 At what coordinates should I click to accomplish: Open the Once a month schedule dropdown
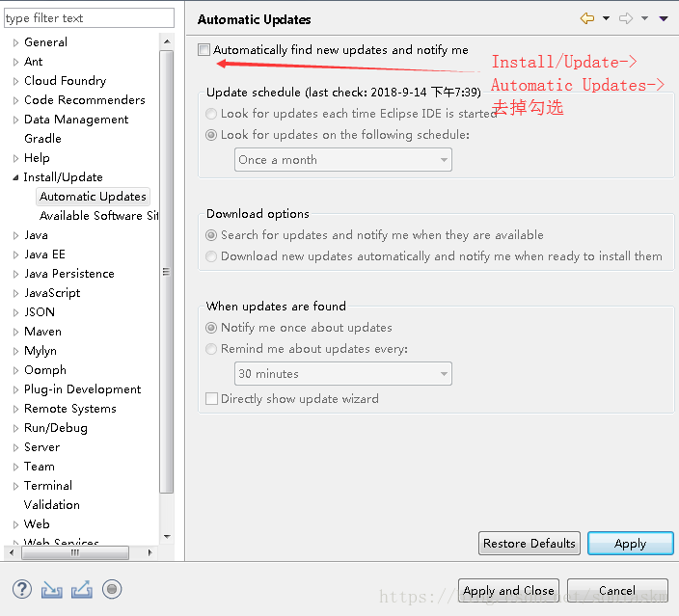[x=343, y=160]
